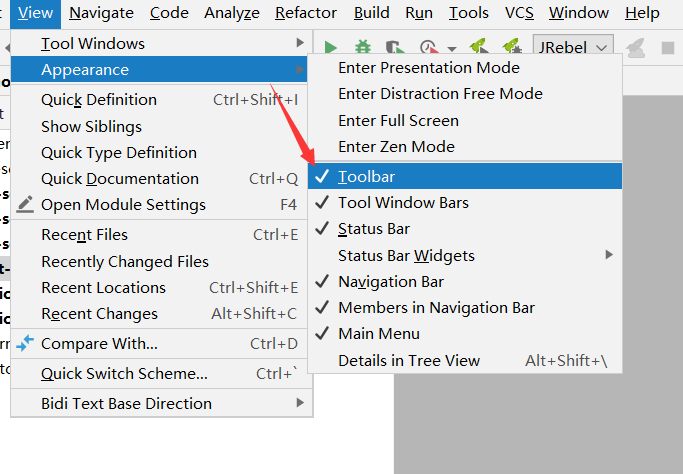Click the pencil icon beside Open Module Settings
The height and width of the screenshot is (474, 683).
tap(25, 204)
